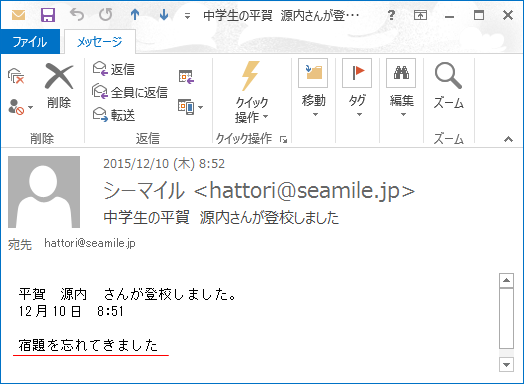Delete the message with 削除 button

[x=59, y=86]
